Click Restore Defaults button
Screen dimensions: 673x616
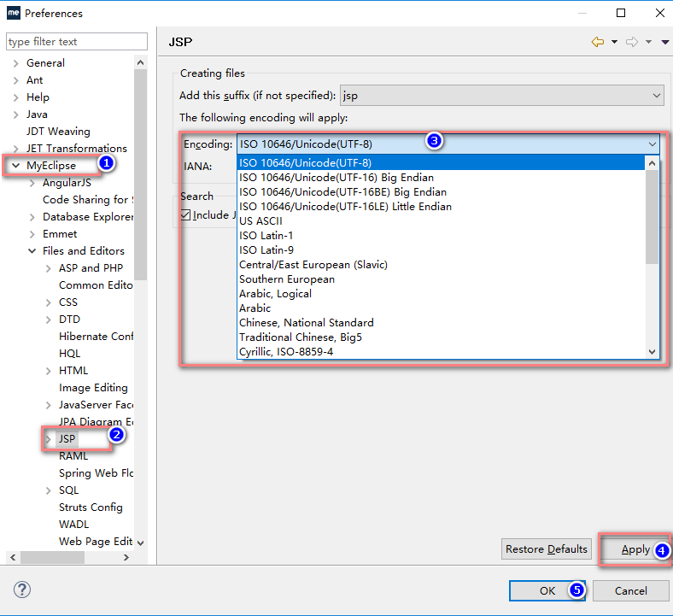(x=546, y=549)
